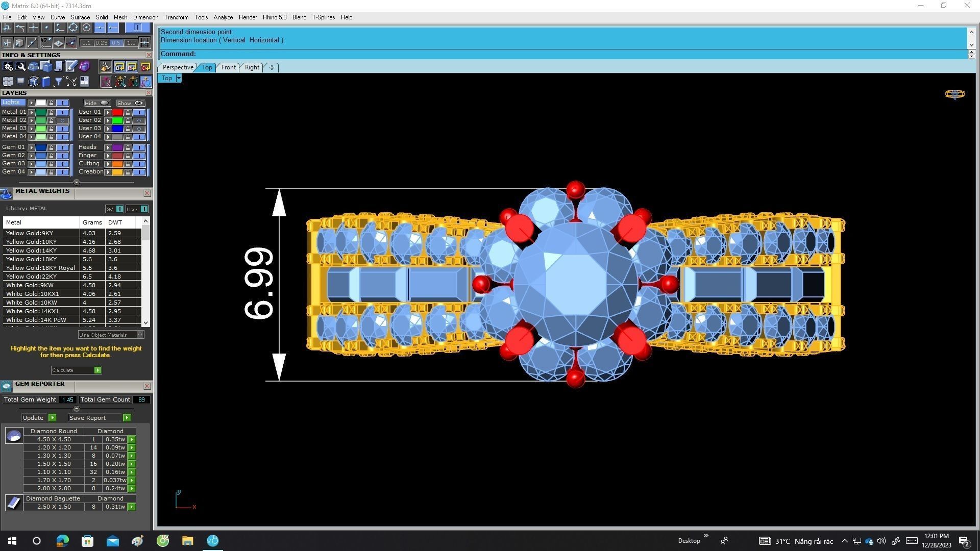980x551 pixels.
Task: Click the gear settings icon in Info & Settings
Action: coord(8,67)
